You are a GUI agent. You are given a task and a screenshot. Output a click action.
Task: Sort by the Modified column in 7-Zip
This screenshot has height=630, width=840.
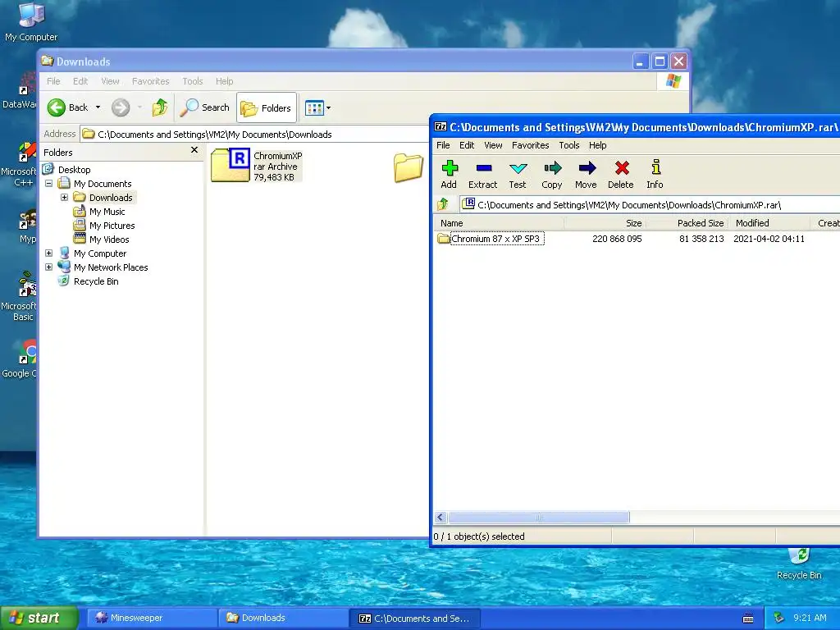(769, 223)
